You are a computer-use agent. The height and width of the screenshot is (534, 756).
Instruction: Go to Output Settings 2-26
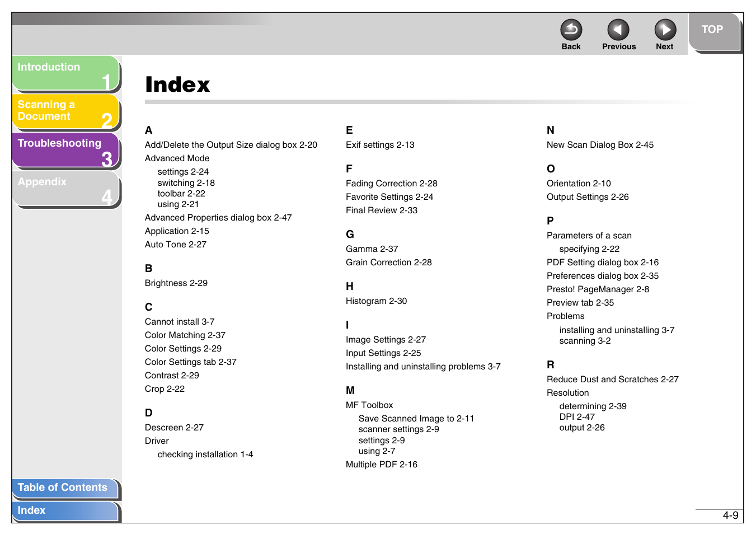click(x=588, y=197)
